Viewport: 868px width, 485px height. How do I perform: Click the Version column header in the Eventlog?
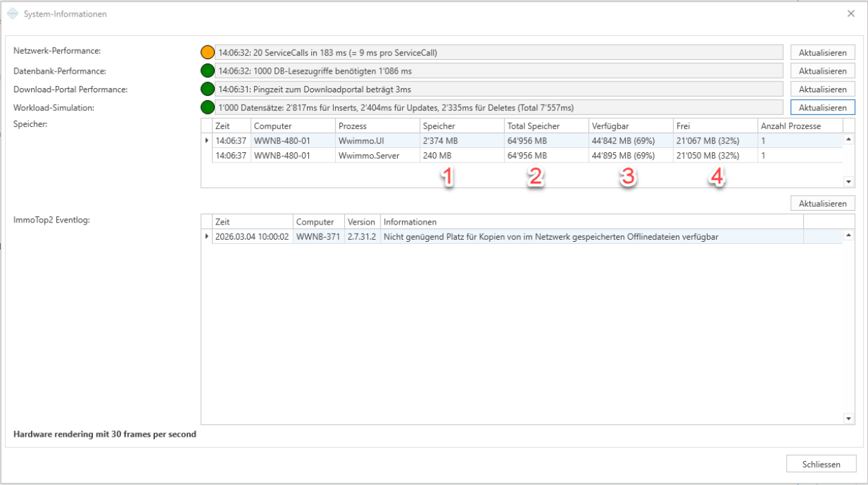click(362, 222)
